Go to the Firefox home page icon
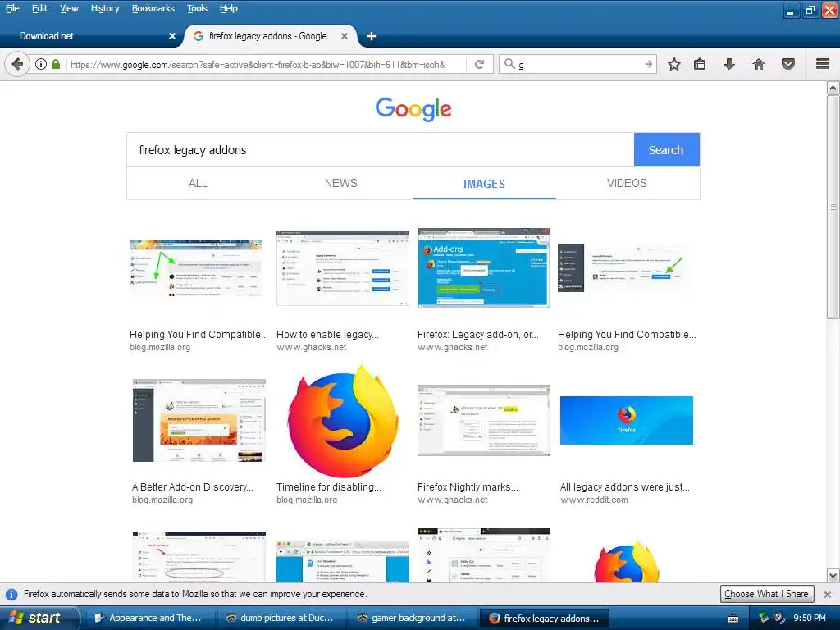Image resolution: width=840 pixels, height=630 pixels. (759, 64)
